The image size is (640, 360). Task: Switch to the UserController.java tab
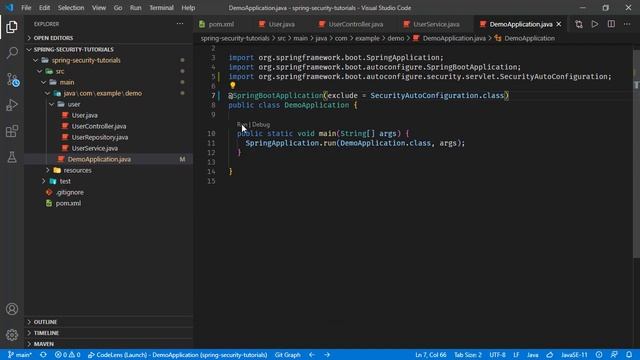[x=356, y=24]
